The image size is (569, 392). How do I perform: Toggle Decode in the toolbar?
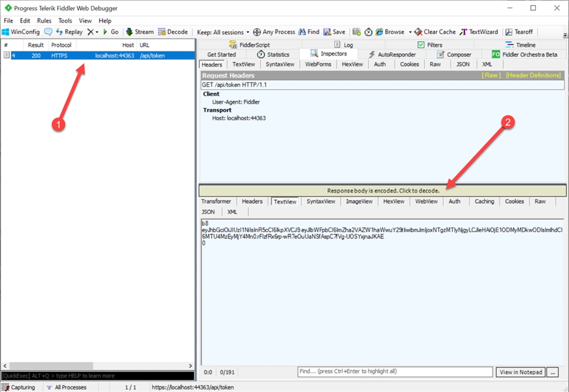[173, 32]
